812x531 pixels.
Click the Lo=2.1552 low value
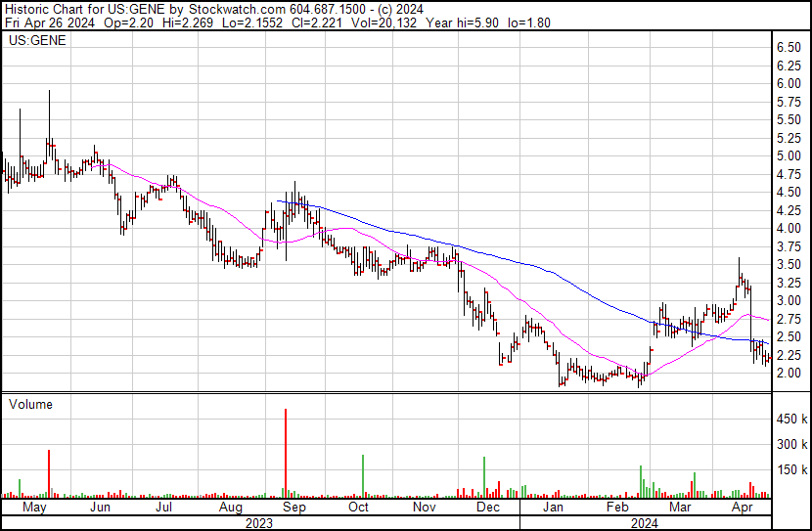tap(252, 22)
